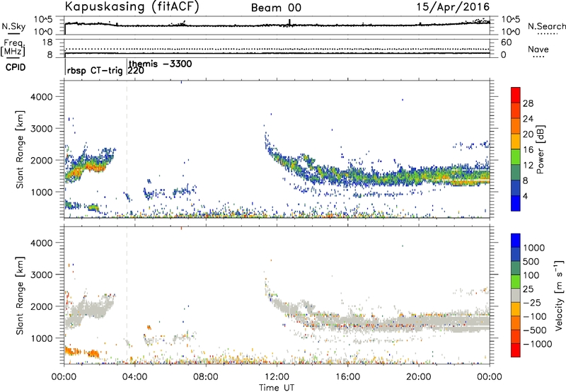Click the '18' frequency axis tick

point(47,42)
